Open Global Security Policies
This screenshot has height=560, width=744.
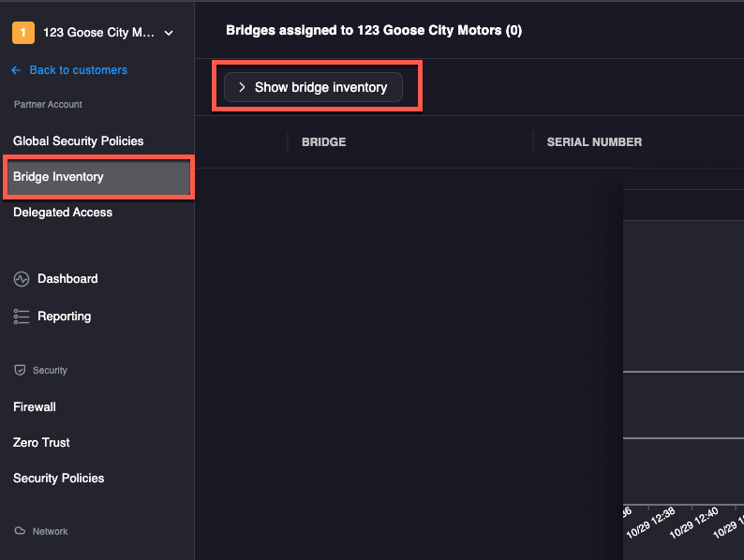79,141
